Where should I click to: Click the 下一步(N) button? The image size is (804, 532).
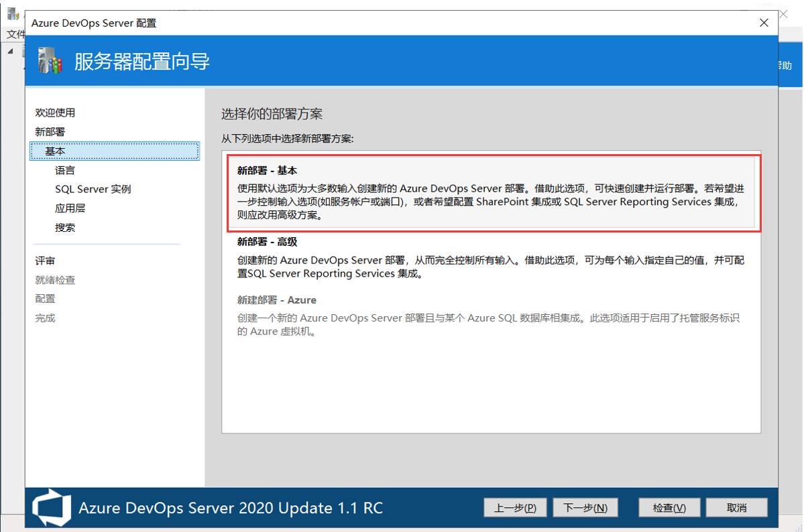tap(585, 508)
